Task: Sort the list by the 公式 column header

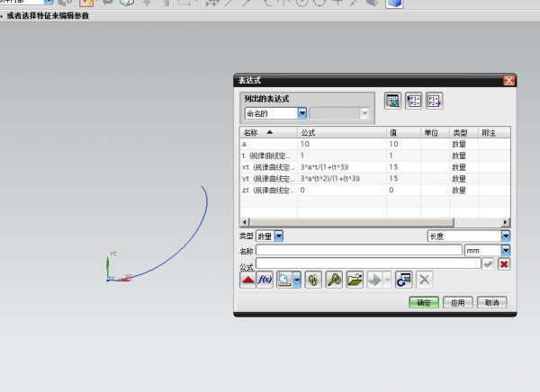Action: [342, 132]
